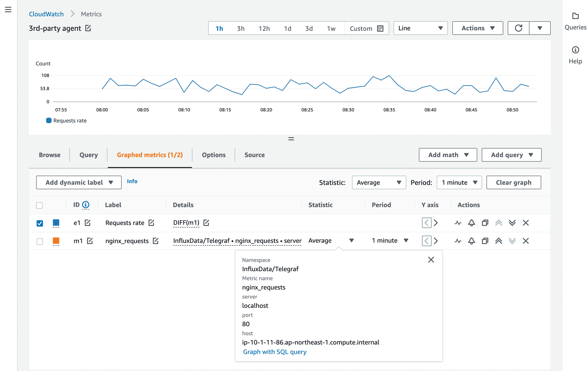The height and width of the screenshot is (371, 588).
Task: Apply anomaly detection to e1 row
Action: pyautogui.click(x=458, y=223)
